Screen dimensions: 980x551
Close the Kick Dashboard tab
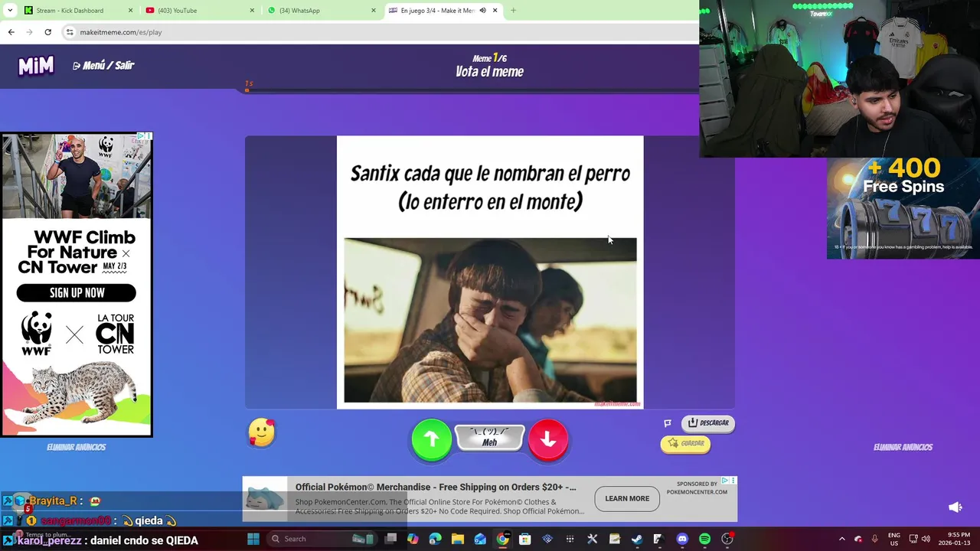click(x=130, y=11)
